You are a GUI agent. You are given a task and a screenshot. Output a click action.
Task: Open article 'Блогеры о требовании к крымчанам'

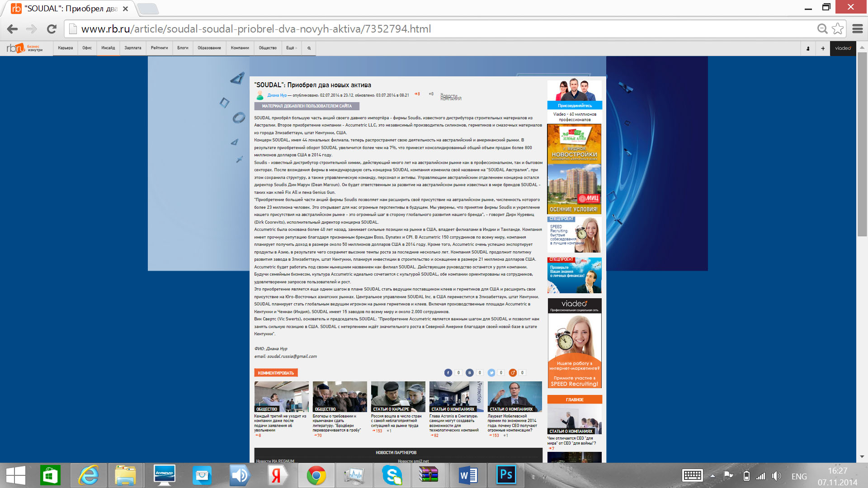click(x=337, y=423)
